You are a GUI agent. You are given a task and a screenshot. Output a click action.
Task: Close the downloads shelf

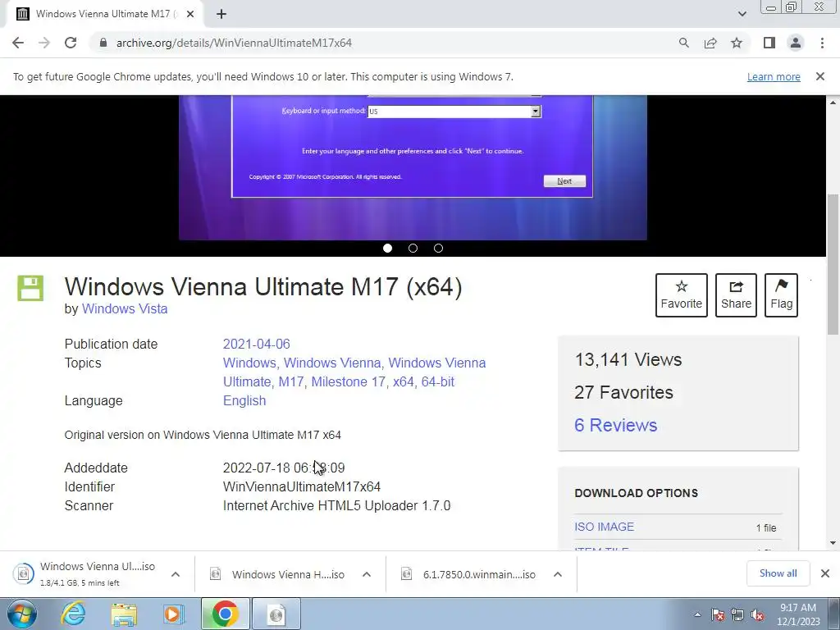tap(825, 573)
